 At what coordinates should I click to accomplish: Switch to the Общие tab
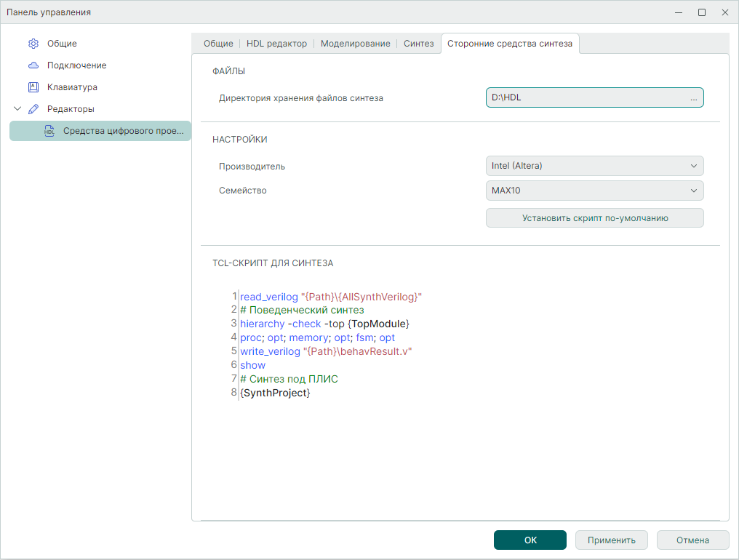(218, 44)
